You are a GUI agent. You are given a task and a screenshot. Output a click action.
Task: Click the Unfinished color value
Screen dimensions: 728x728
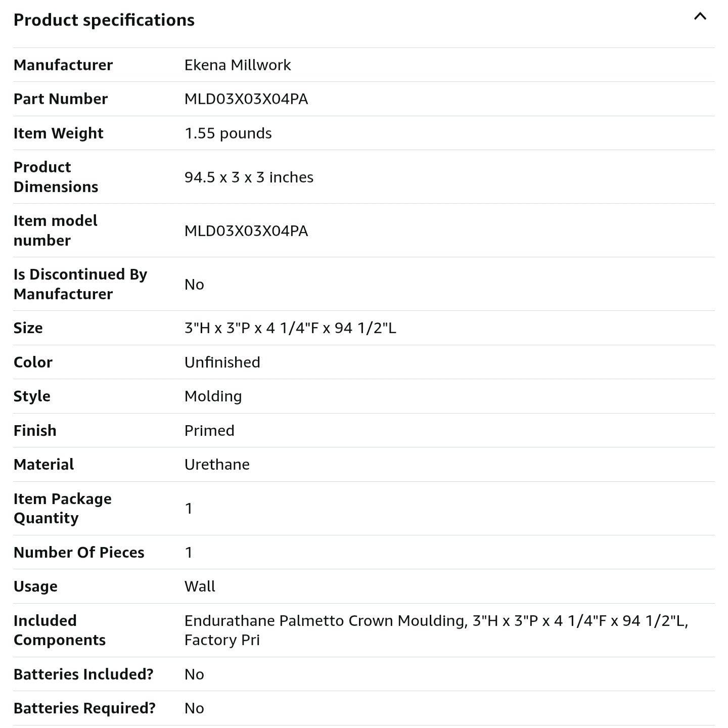222,362
